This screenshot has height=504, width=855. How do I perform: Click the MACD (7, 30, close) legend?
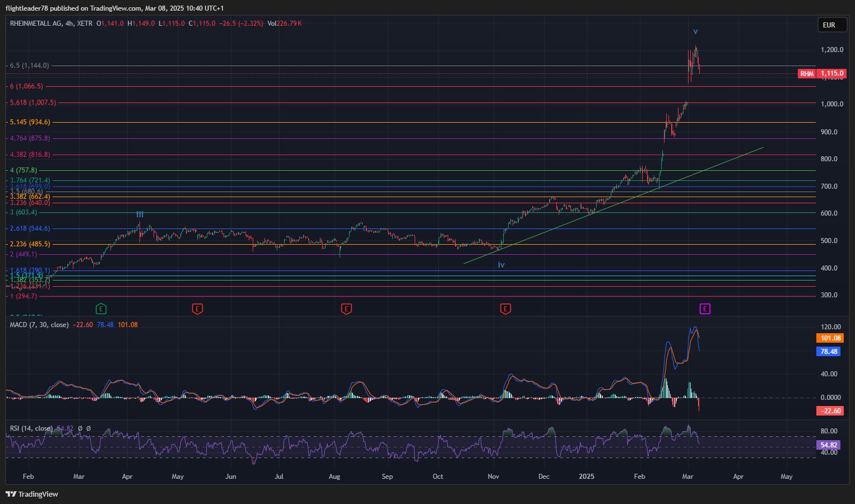click(39, 325)
